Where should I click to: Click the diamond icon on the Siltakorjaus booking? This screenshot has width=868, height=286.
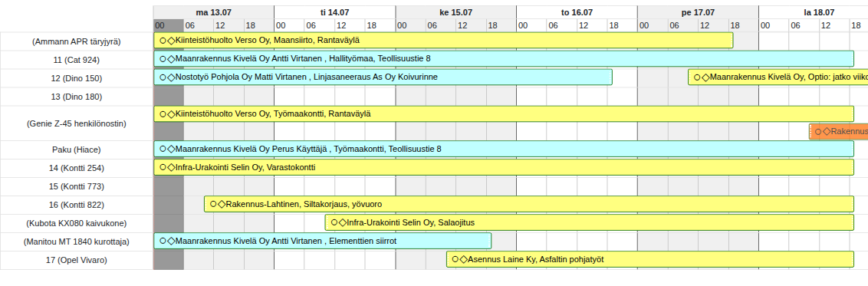click(x=222, y=204)
